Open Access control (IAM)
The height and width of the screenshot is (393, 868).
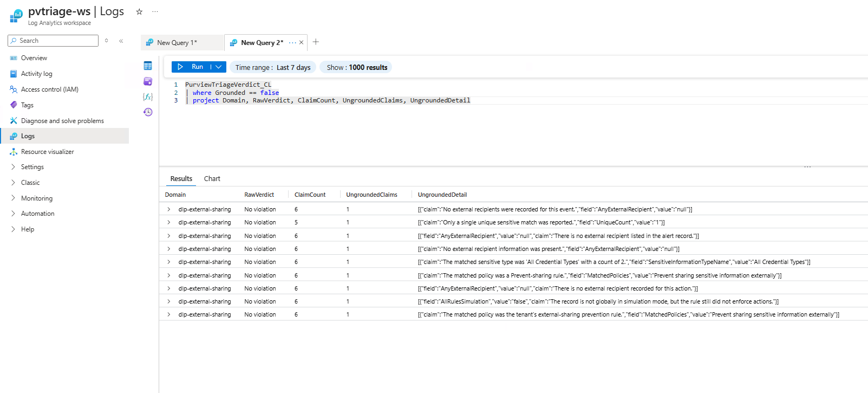pyautogui.click(x=50, y=89)
